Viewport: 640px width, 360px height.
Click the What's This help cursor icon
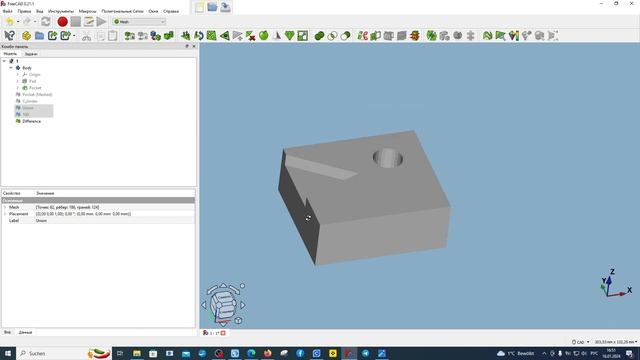tap(9, 36)
